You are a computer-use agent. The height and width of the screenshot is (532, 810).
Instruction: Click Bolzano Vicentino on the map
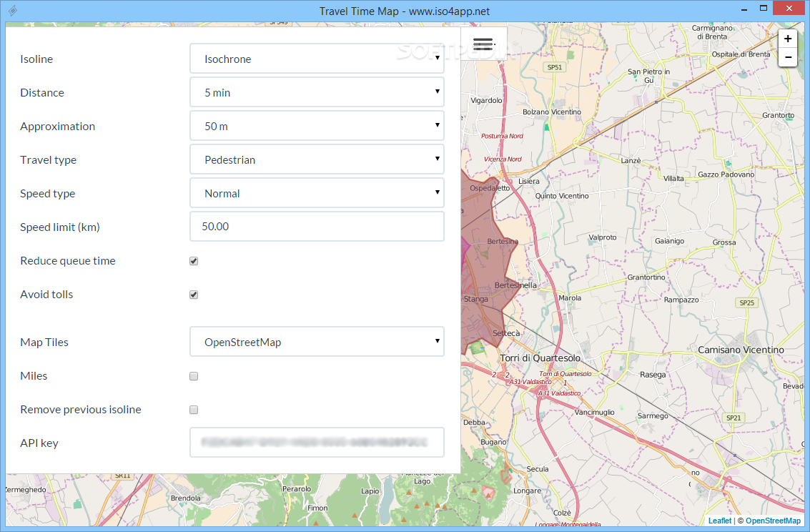pyautogui.click(x=552, y=112)
